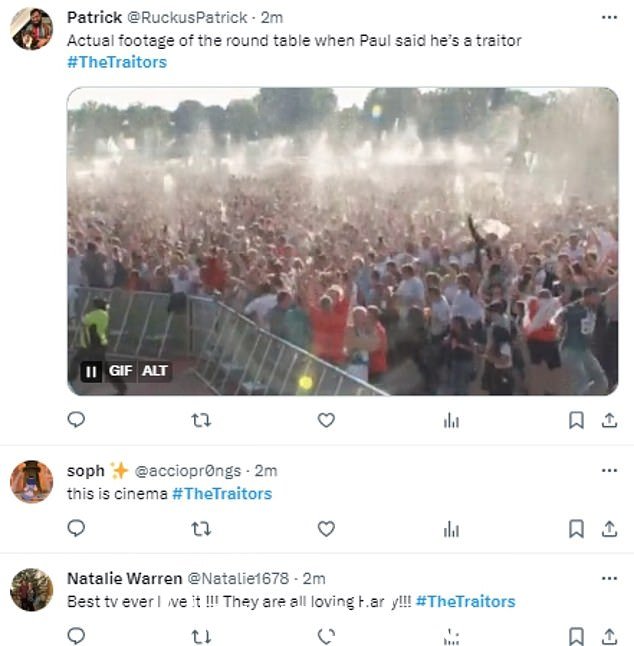Like Patrick's tweet with the heart icon
This screenshot has width=634, height=646.
[x=326, y=420]
